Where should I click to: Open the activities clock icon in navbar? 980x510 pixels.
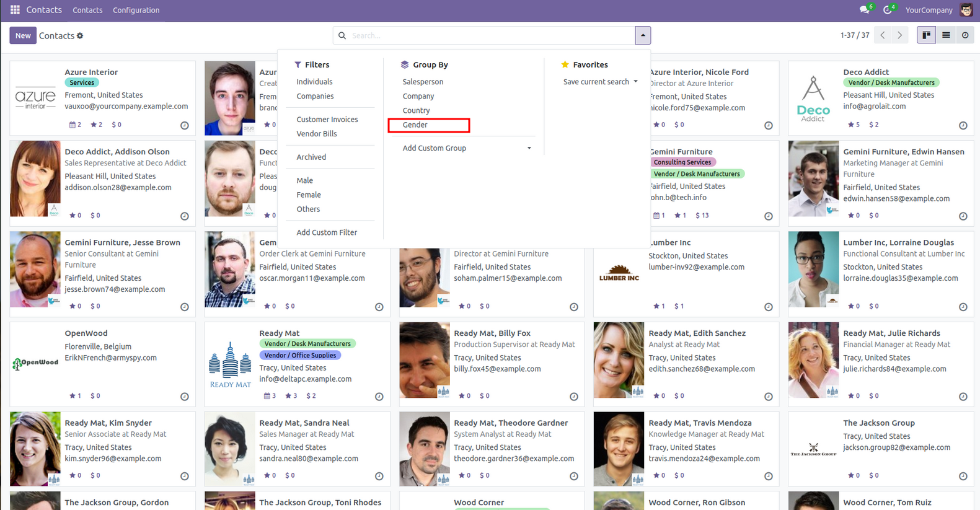click(x=888, y=10)
